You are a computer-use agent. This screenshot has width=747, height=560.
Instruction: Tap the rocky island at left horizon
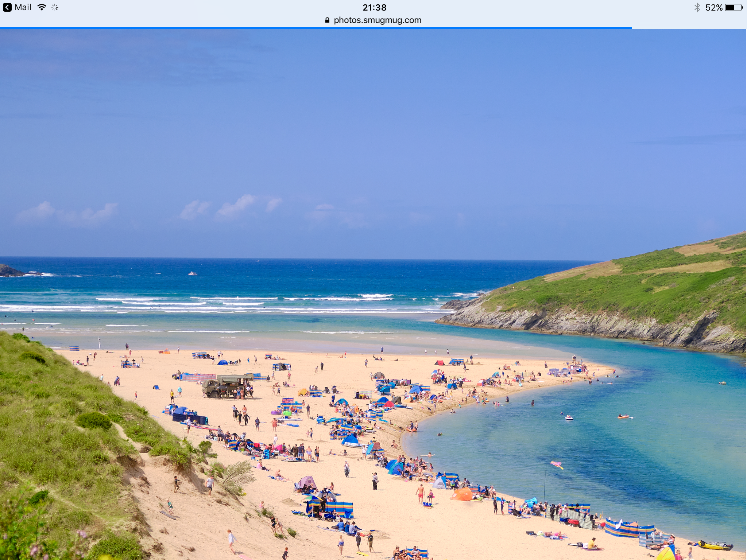[x=10, y=271]
